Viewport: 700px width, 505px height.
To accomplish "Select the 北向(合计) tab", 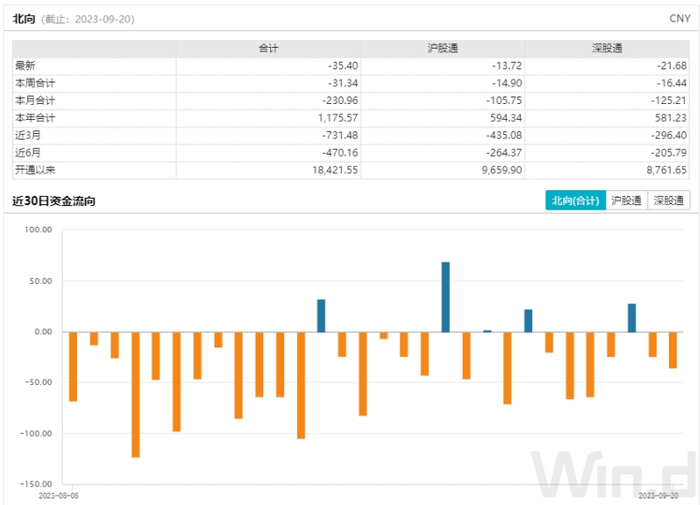I will click(575, 200).
